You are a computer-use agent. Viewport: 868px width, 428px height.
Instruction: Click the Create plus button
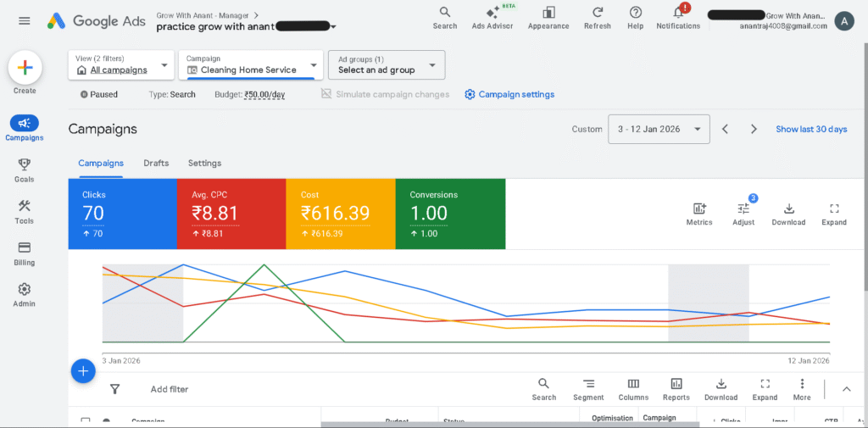coord(25,68)
